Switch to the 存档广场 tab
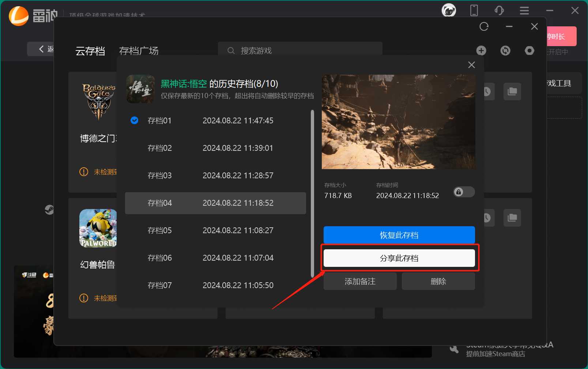 click(139, 51)
